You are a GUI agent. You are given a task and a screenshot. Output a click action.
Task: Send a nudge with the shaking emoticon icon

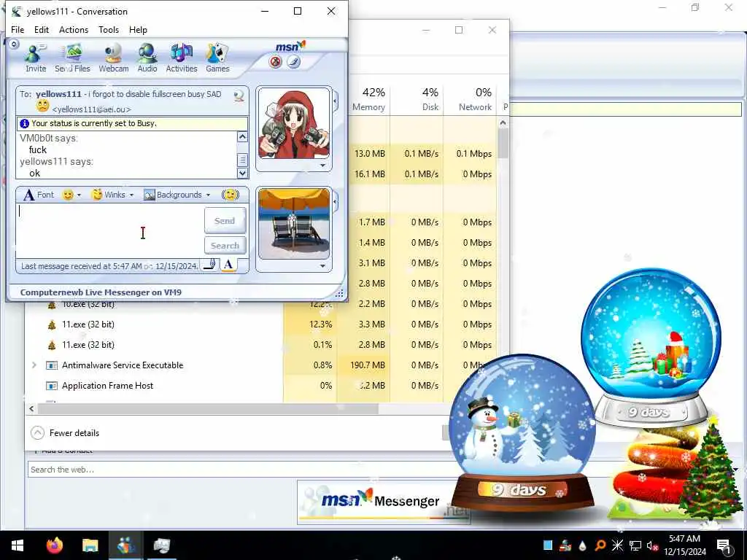231,195
